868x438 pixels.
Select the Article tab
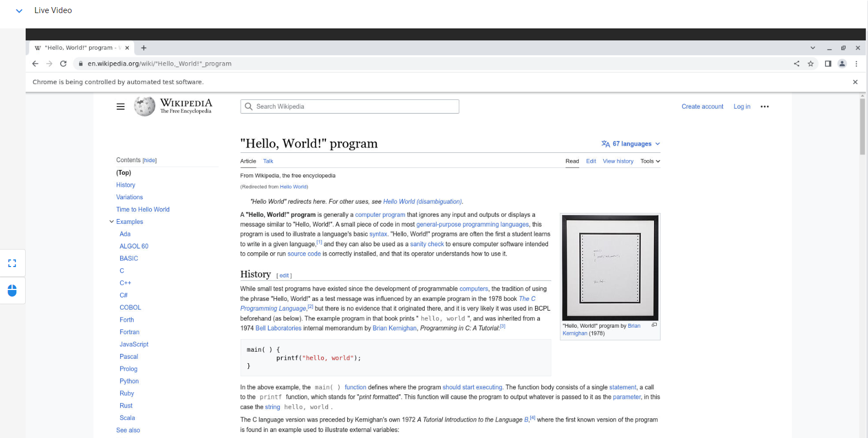coord(248,161)
